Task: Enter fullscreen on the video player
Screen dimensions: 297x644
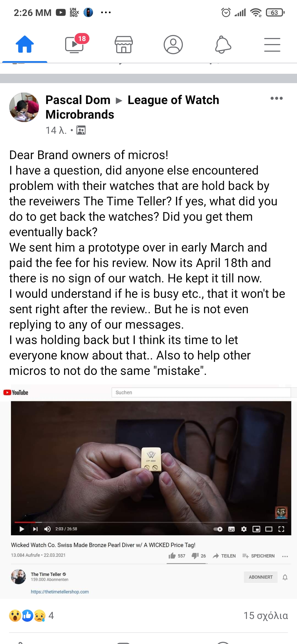Action: tap(281, 529)
